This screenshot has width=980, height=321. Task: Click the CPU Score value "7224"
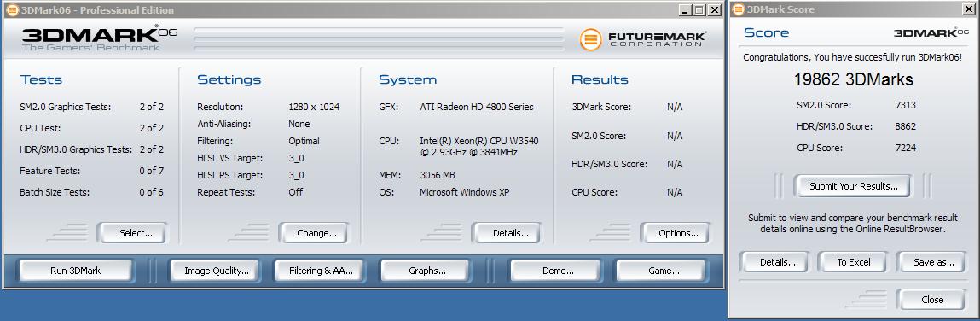[x=905, y=148]
